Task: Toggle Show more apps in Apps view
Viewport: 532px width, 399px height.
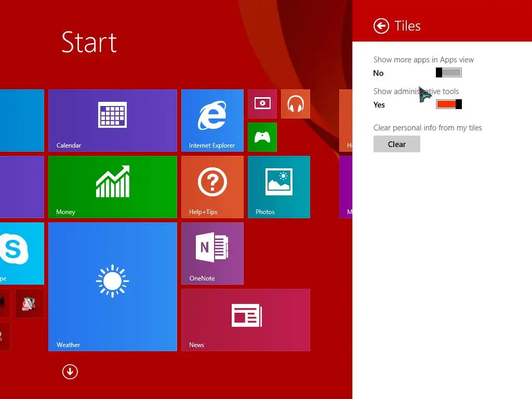Action: pos(448,73)
